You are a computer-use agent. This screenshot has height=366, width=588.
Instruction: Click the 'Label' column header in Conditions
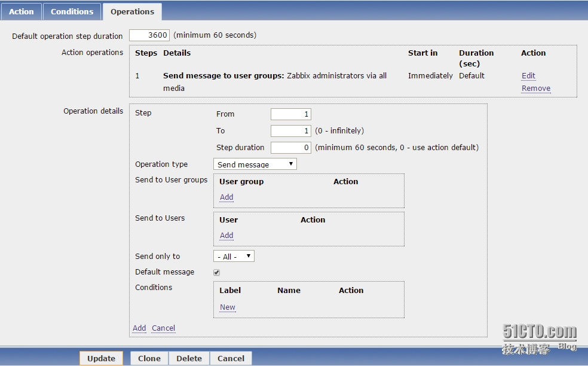[230, 291]
